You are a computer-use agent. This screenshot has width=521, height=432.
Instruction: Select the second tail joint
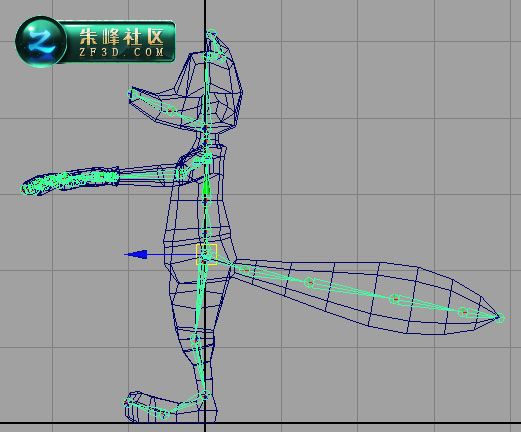coord(310,283)
